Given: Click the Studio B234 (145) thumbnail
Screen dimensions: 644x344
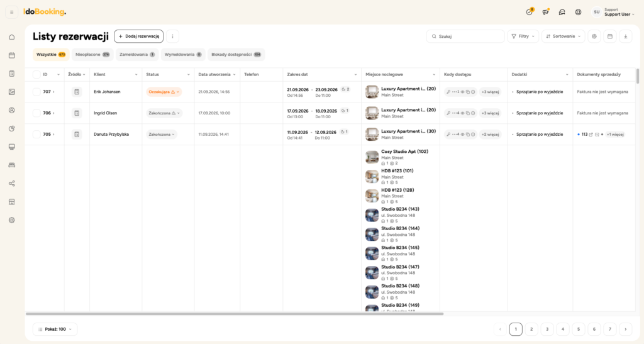Looking at the screenshot, I should (x=372, y=253).
